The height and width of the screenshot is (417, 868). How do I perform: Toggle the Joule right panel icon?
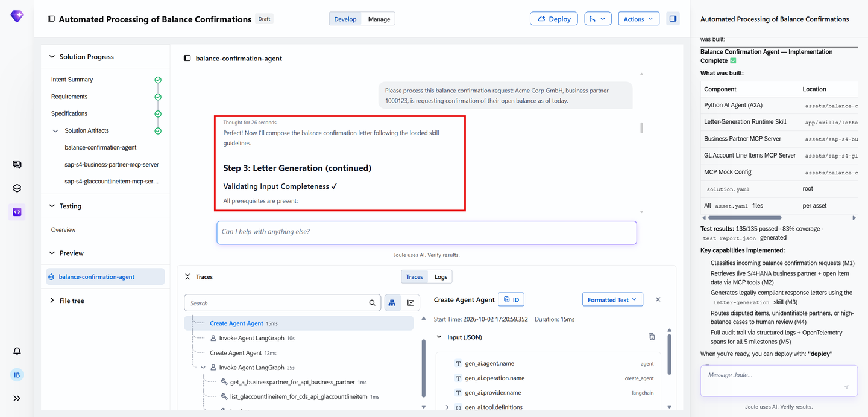[673, 19]
